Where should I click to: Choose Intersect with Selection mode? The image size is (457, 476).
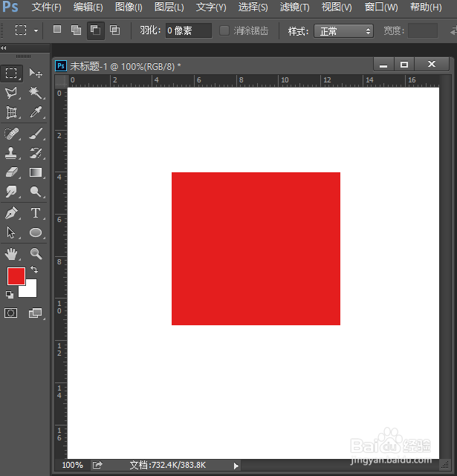(115, 30)
